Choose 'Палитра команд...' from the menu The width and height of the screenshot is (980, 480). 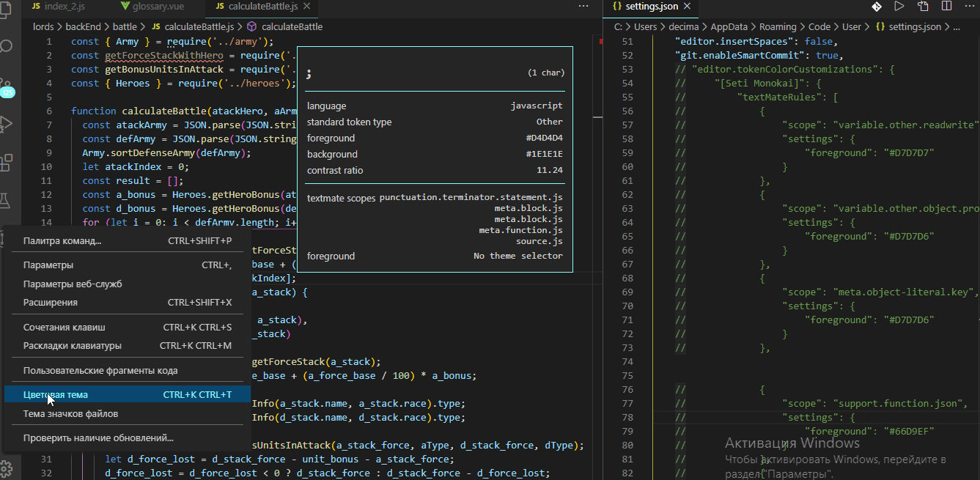click(128, 240)
